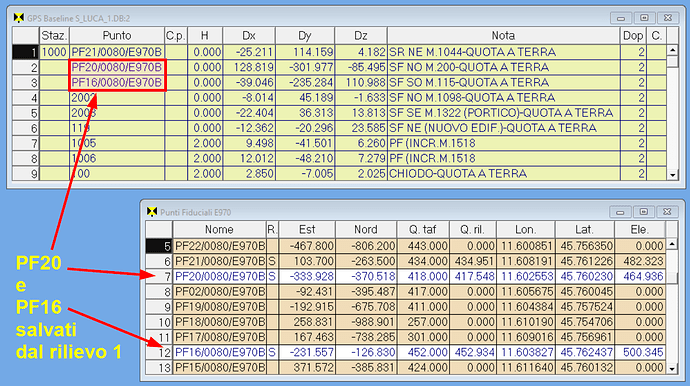Minimize the Punti Fiduciali E970 window

click(620, 212)
